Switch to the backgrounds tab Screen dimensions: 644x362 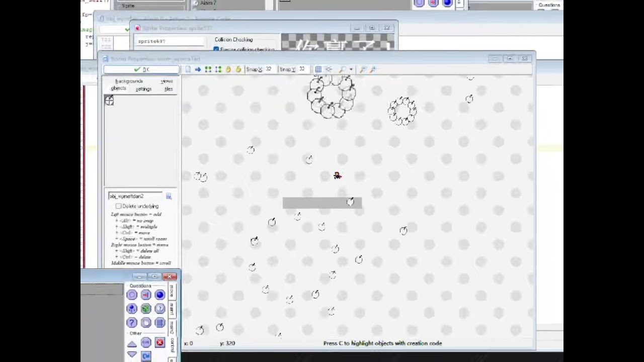tap(129, 81)
